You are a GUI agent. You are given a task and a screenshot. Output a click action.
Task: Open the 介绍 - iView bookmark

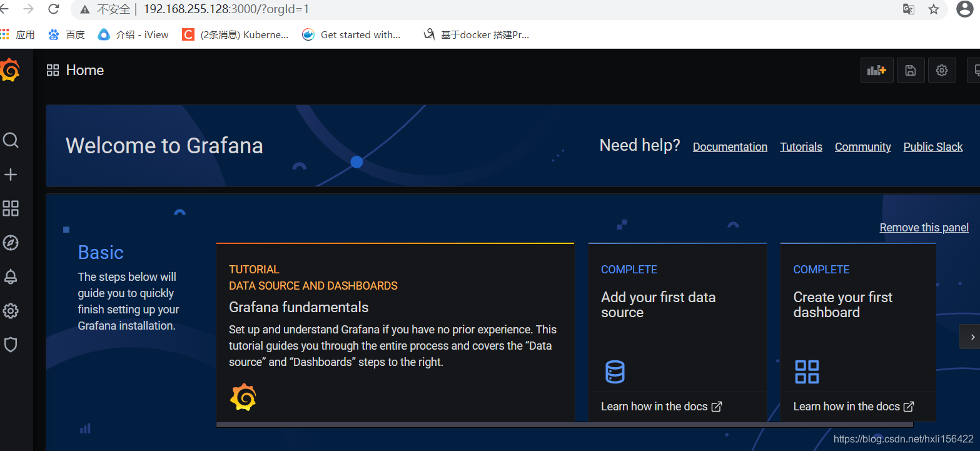pyautogui.click(x=134, y=34)
